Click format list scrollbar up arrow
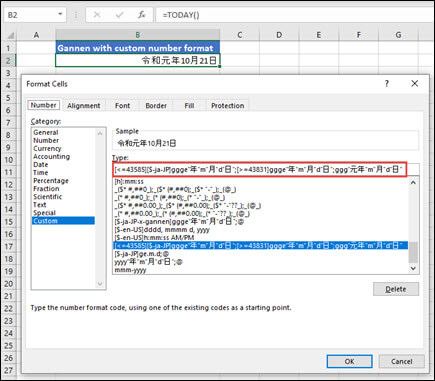This screenshot has height=381, width=435. point(413,182)
